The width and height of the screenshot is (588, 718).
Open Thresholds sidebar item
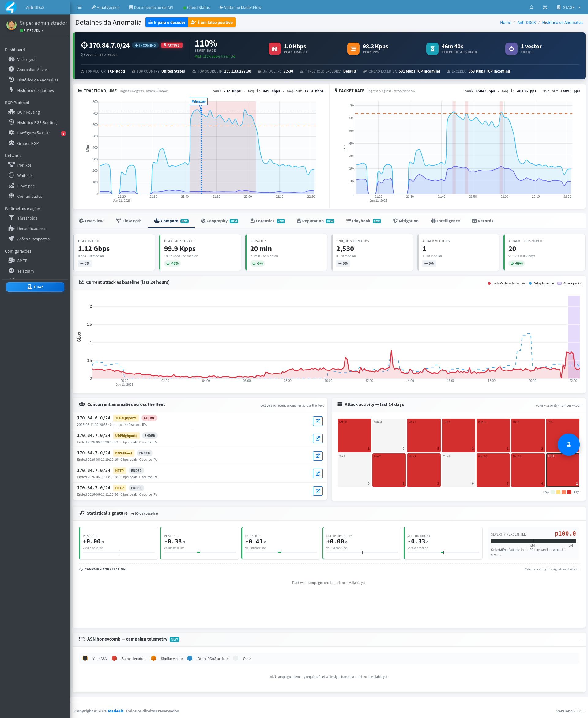point(35,218)
